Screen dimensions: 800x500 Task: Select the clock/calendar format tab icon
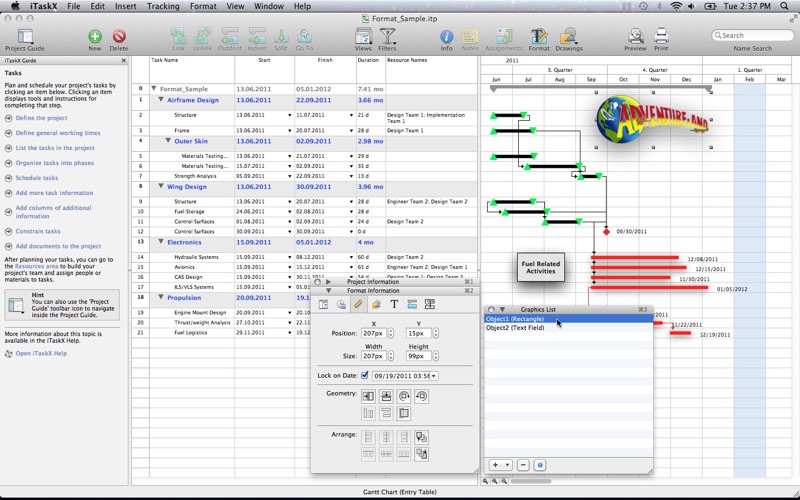pyautogui.click(x=341, y=304)
